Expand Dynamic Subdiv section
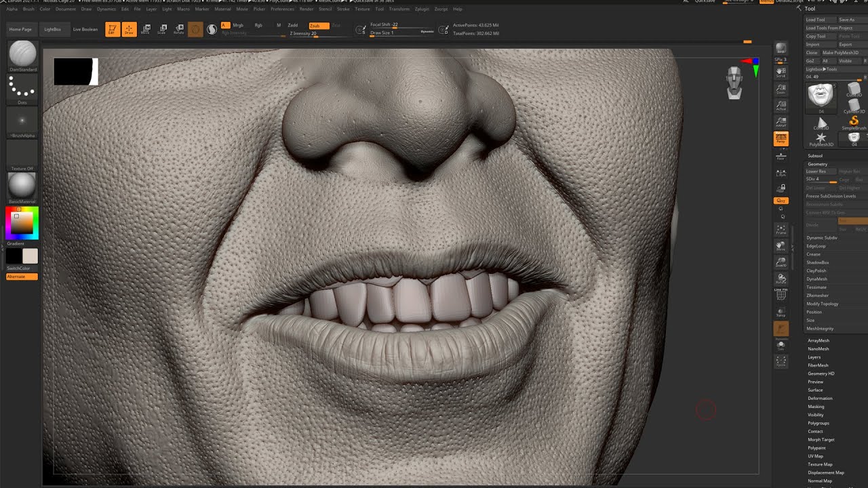 [x=822, y=238]
